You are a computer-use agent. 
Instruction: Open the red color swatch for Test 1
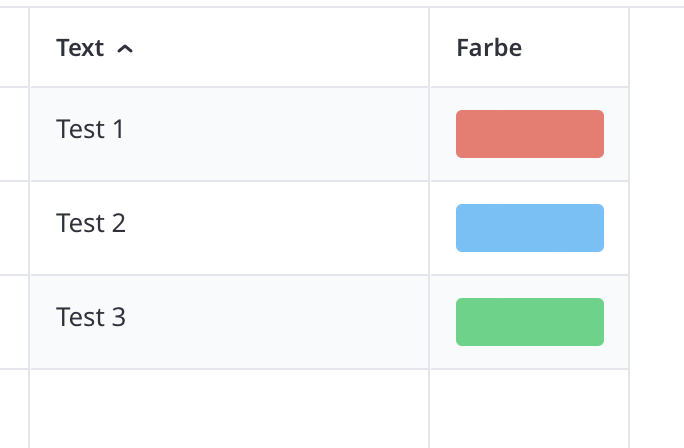coord(529,134)
